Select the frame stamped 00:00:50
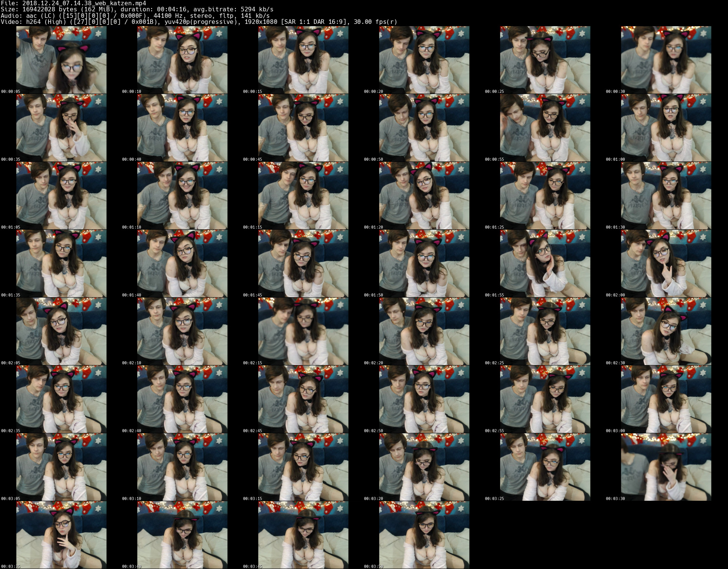Viewport: 728px width, 569px height. click(424, 128)
